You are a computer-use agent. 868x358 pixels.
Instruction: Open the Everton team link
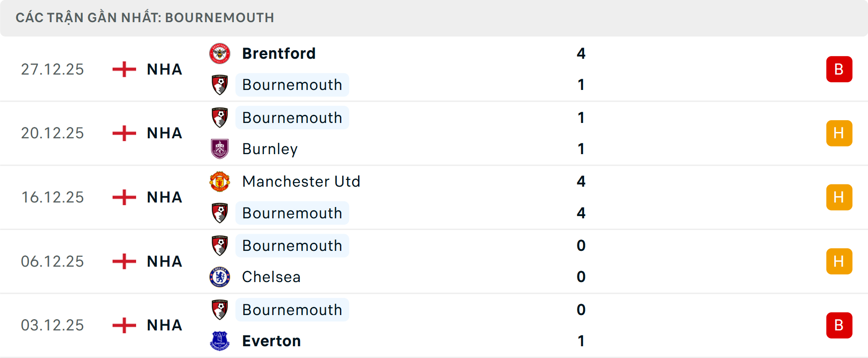click(x=271, y=341)
